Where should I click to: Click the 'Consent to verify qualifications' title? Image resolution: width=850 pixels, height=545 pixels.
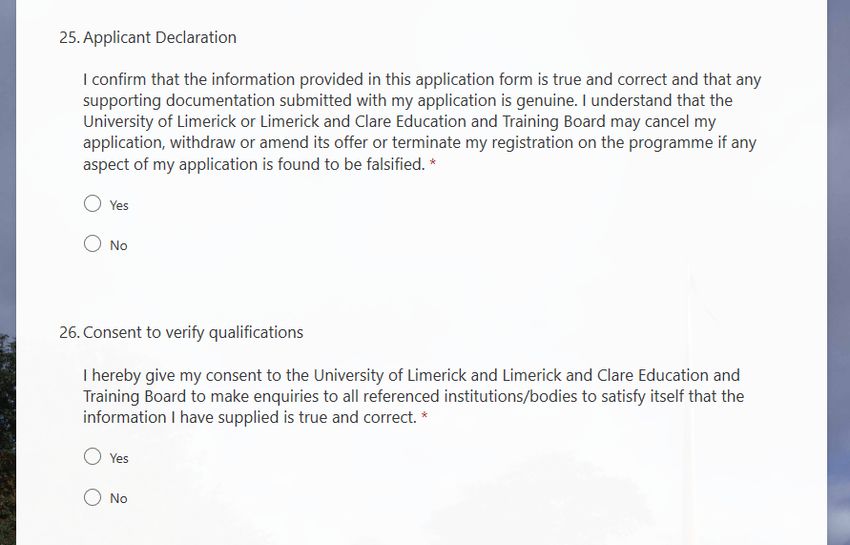point(193,332)
